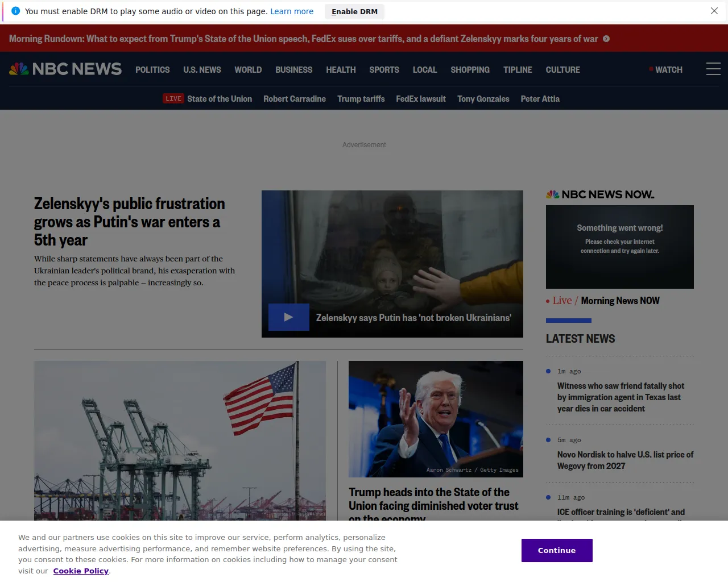Screen dimensions: 728x582
Task: Open the DRM Learn more link
Action: coord(292,11)
